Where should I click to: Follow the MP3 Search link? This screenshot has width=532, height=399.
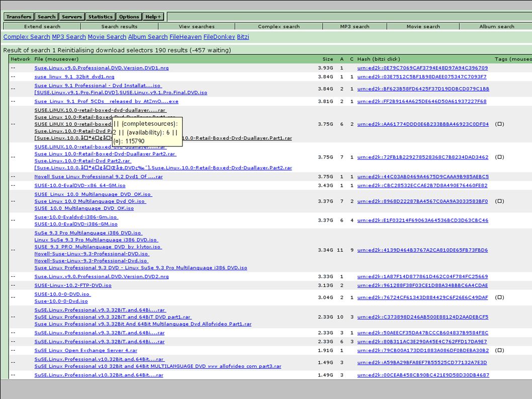click(x=69, y=37)
